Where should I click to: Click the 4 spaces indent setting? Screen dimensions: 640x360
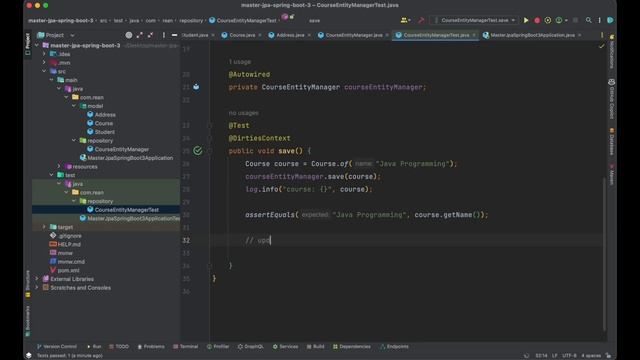point(591,356)
